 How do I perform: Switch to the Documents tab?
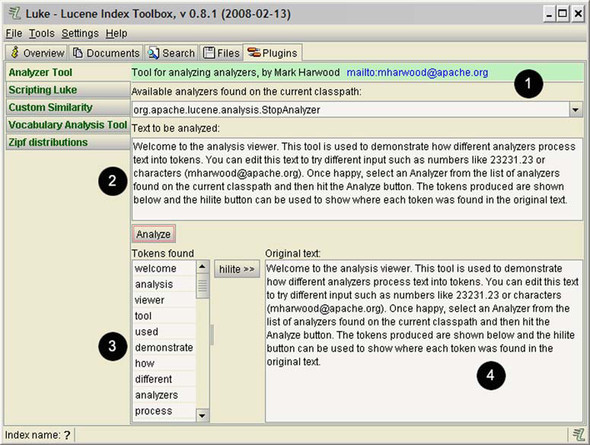[106, 53]
